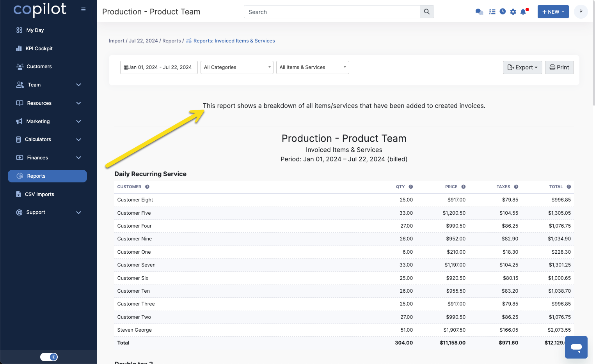Click the page vertical scrollbar
Screen dimensions: 595x364
coord(593,53)
